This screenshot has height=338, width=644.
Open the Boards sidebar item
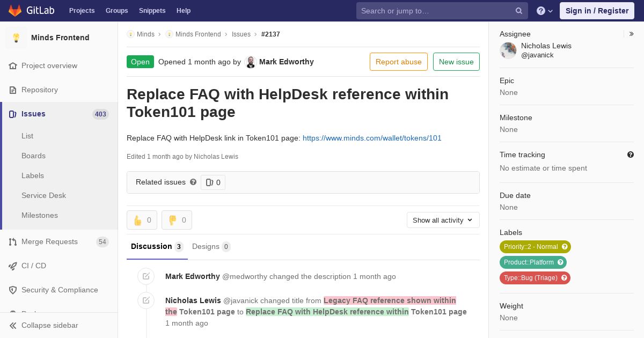(x=33, y=156)
